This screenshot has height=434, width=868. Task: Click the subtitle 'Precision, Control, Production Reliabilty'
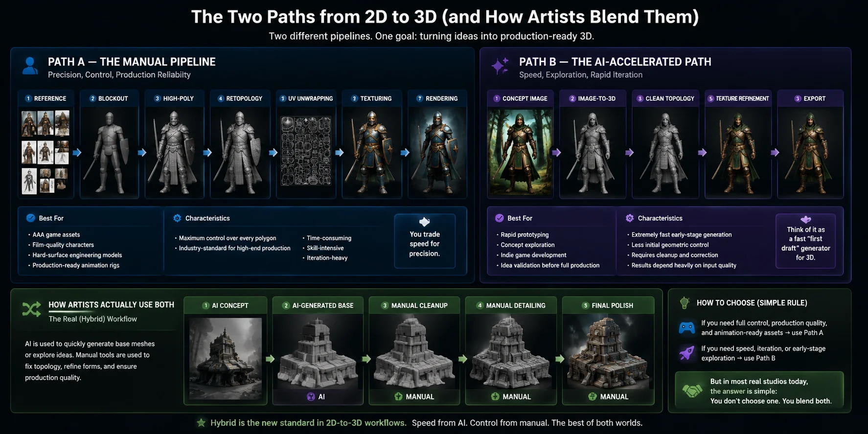pos(119,75)
